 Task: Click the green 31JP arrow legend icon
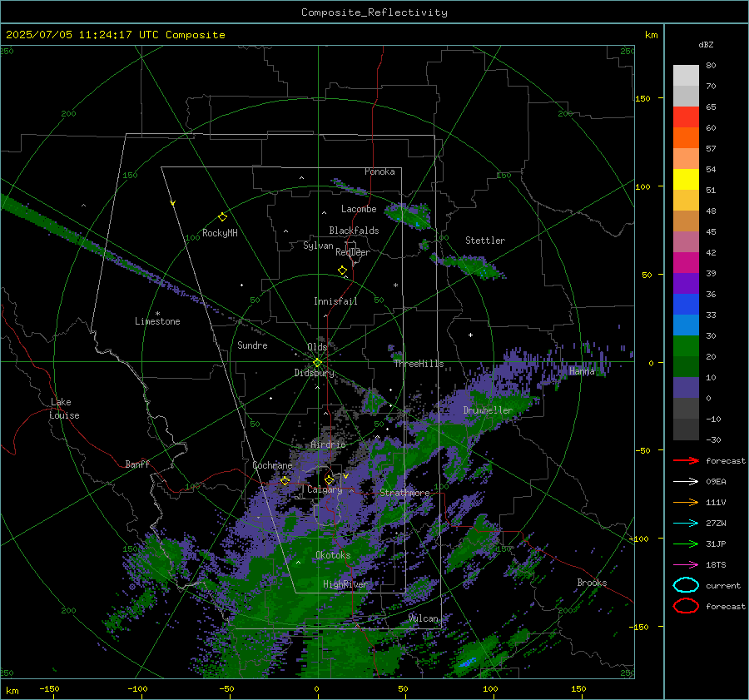pyautogui.click(x=686, y=544)
